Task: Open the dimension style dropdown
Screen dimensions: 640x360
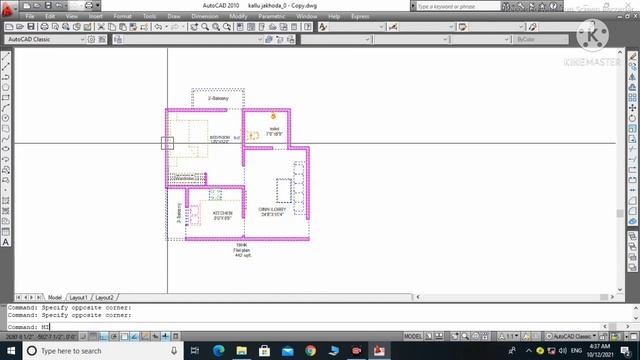Action: point(427,27)
